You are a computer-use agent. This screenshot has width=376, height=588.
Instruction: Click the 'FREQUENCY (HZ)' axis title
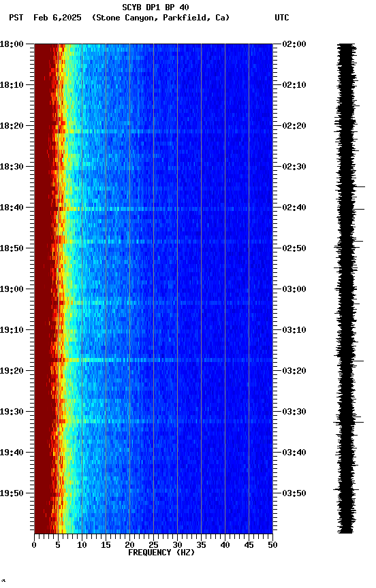pyautogui.click(x=161, y=553)
